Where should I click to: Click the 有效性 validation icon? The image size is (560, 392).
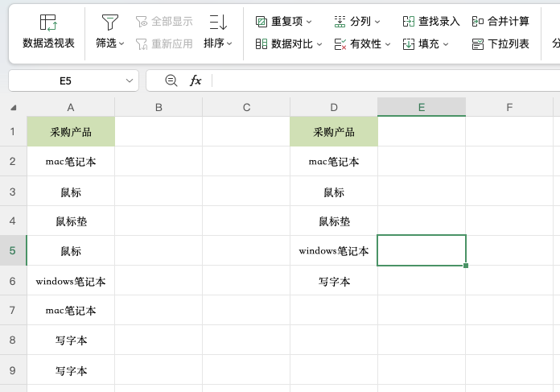[340, 44]
